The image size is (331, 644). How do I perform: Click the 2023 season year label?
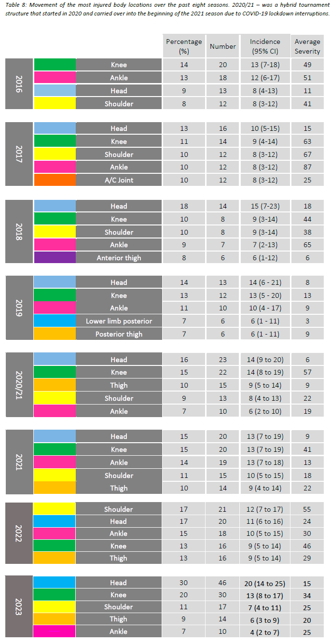click(x=19, y=607)
